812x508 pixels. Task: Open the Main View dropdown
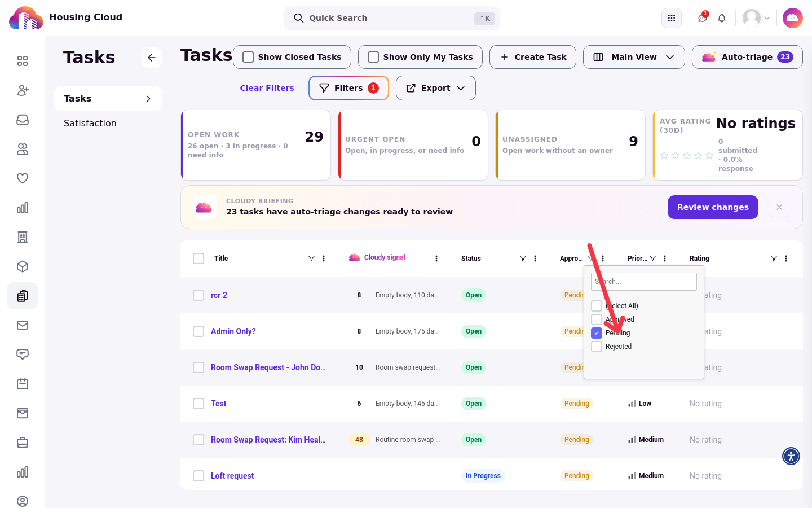634,57
